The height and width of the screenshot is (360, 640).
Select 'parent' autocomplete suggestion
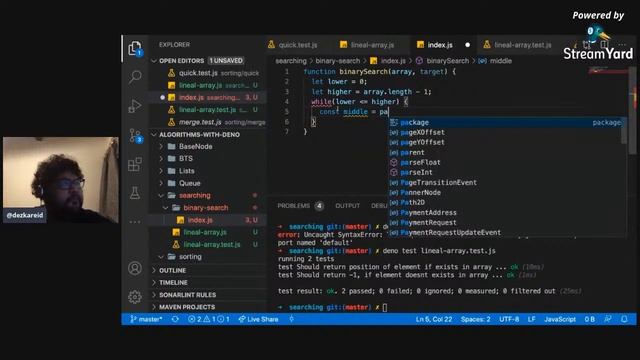[x=504, y=152]
